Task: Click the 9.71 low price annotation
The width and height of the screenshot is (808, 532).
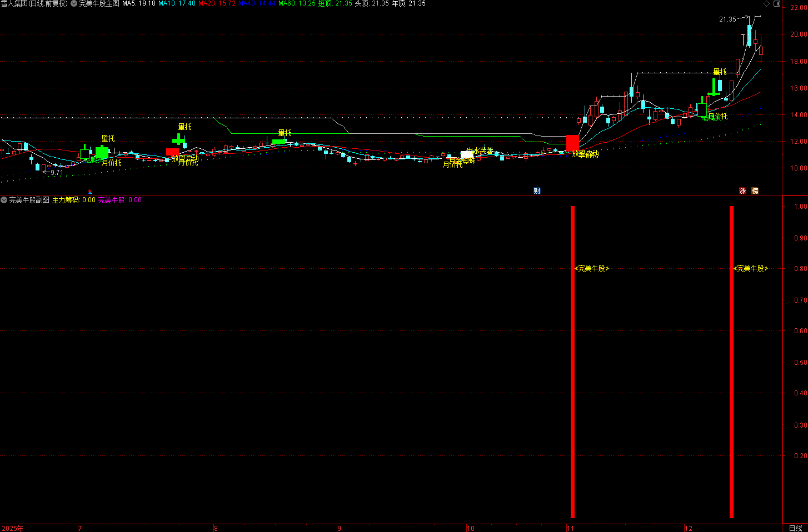Action: (57, 173)
